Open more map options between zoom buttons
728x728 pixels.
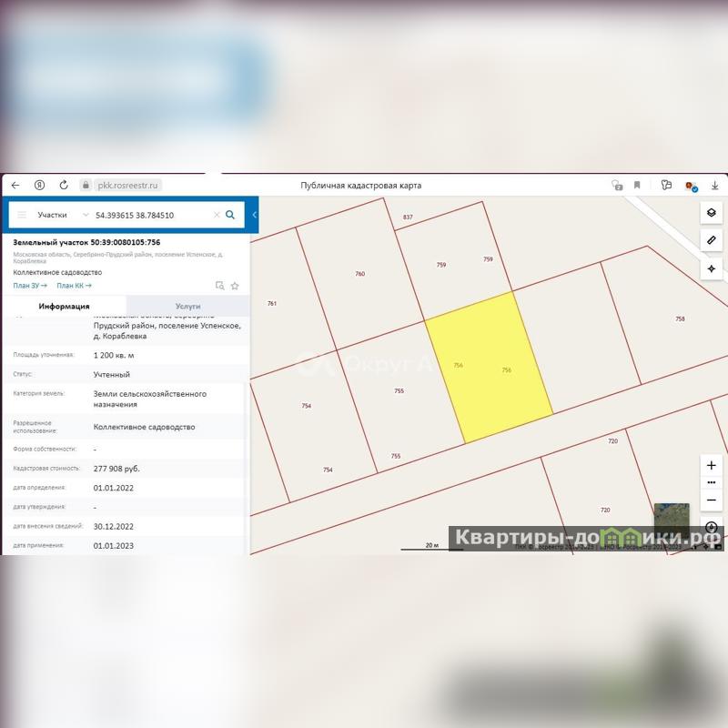click(712, 483)
